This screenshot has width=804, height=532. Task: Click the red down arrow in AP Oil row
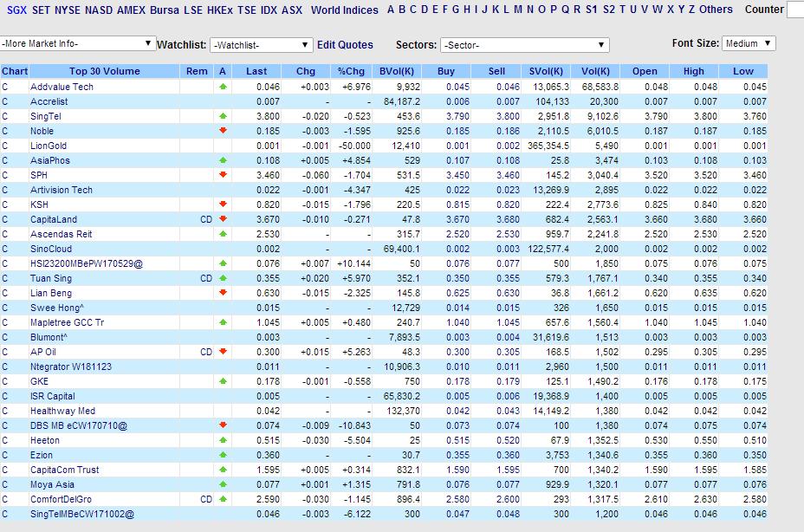(x=223, y=352)
